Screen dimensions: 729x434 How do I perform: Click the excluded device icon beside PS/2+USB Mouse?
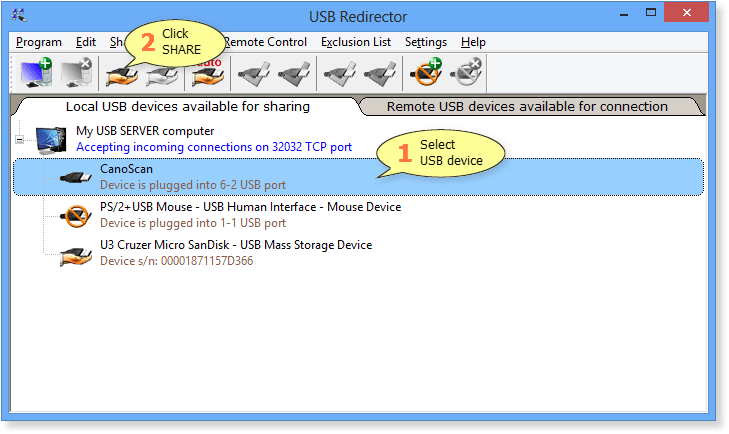pos(76,215)
